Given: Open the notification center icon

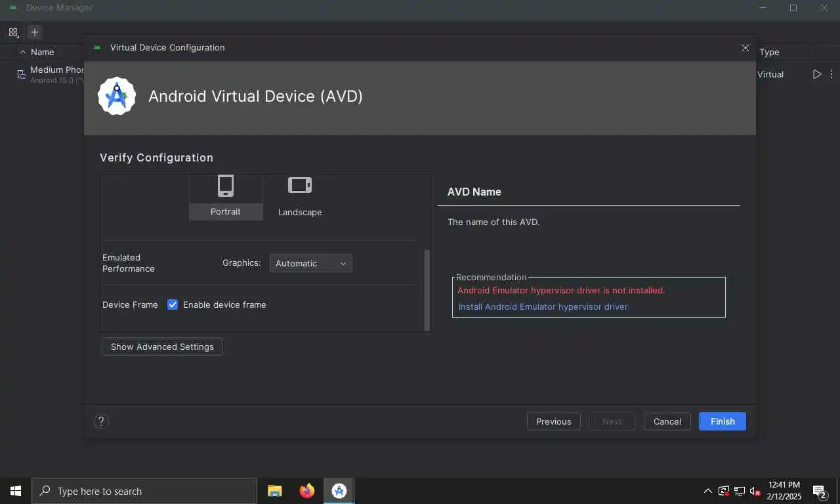Looking at the screenshot, I should click(x=819, y=492).
